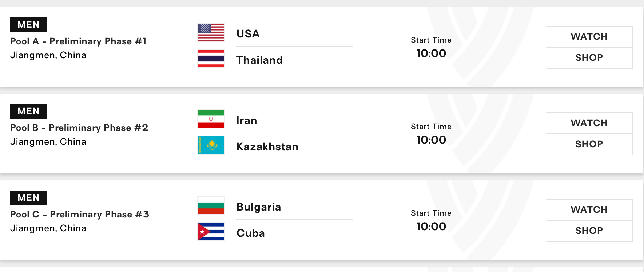Open the Bulgaria team link

259,207
